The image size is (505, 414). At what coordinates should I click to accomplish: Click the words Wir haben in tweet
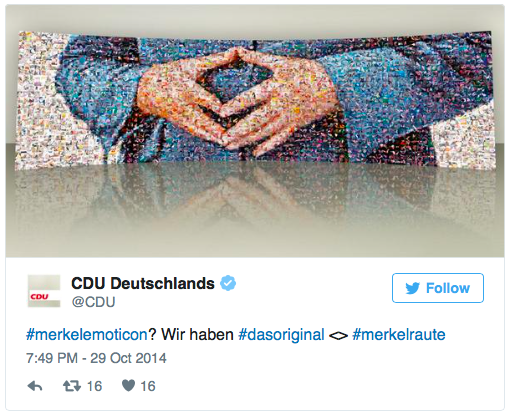coord(197,334)
